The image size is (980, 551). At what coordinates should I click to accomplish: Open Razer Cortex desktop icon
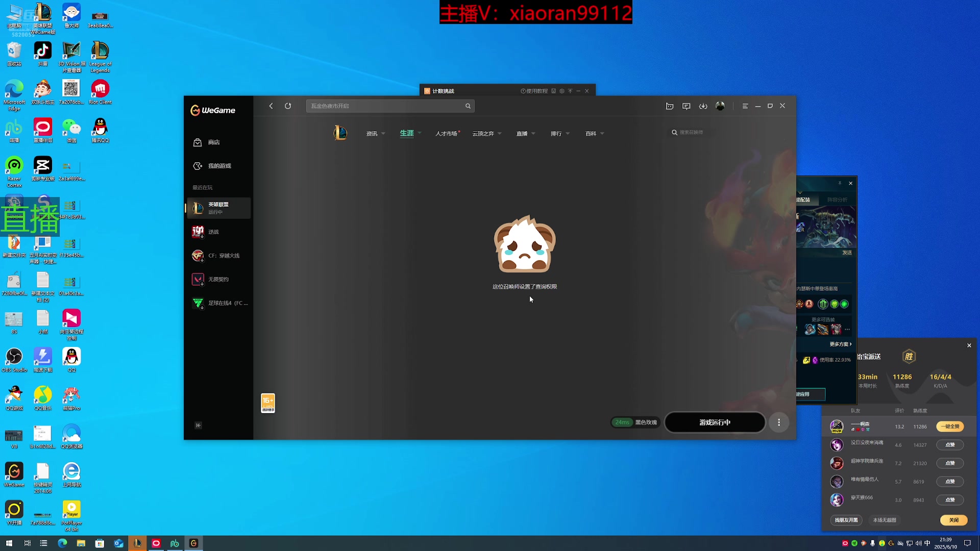point(14,171)
